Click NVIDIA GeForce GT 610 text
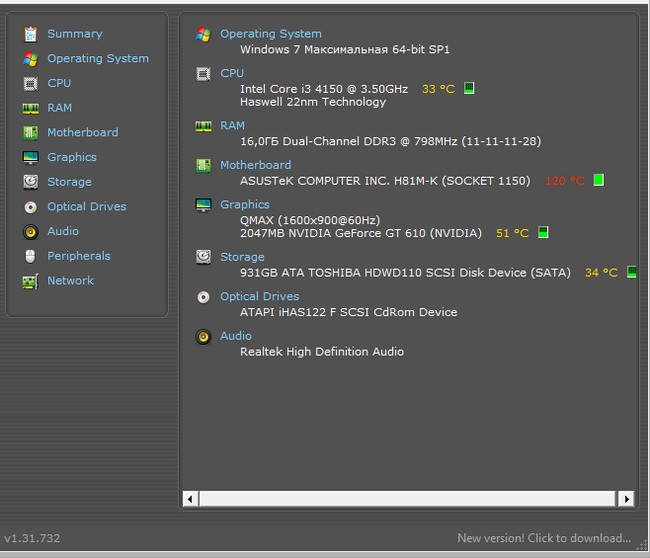Image resolution: width=650 pixels, height=558 pixels. (361, 233)
